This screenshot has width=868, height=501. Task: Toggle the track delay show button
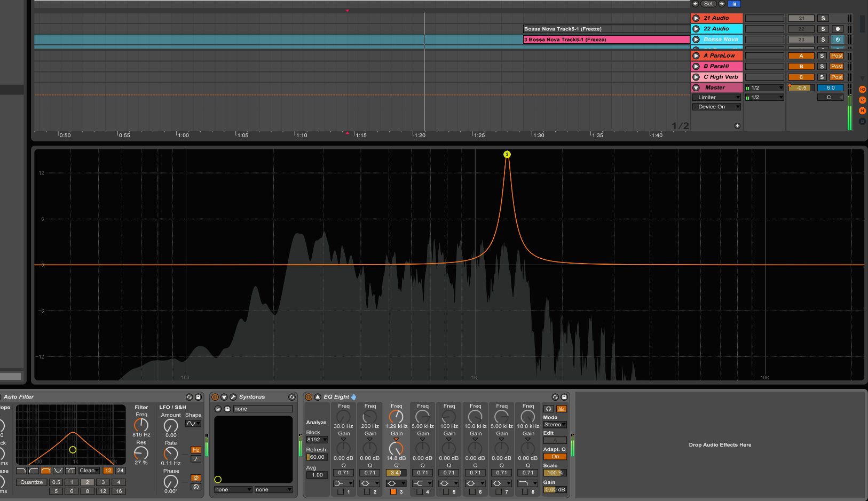tap(862, 121)
